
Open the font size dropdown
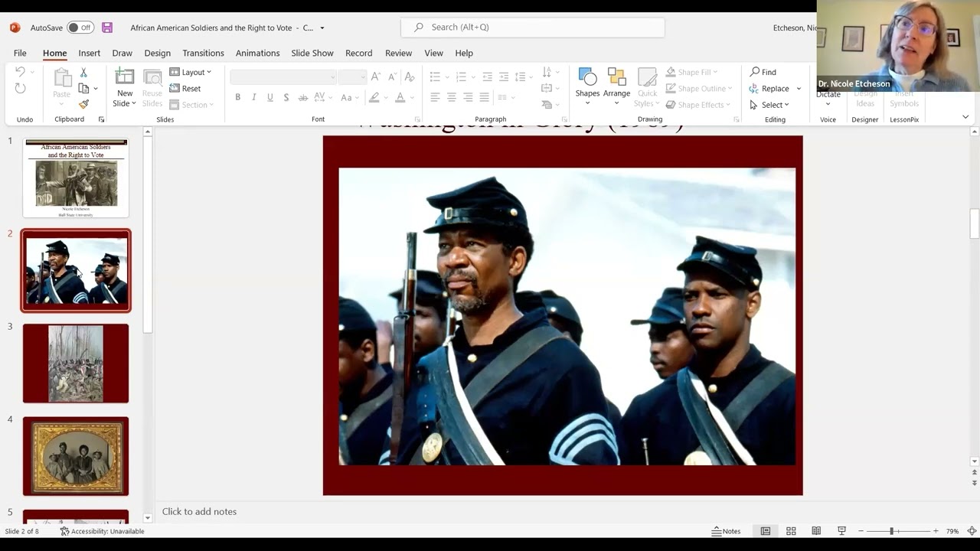[352, 77]
